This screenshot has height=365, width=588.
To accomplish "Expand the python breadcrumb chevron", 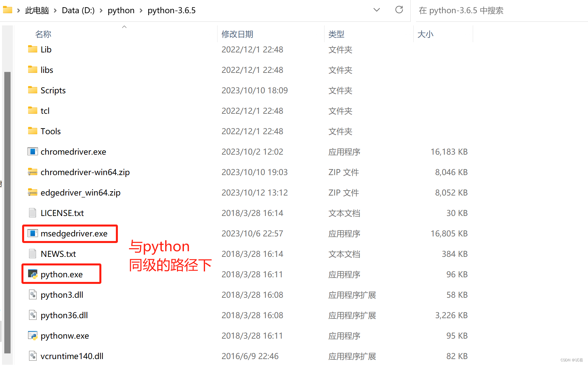I will coord(141,10).
